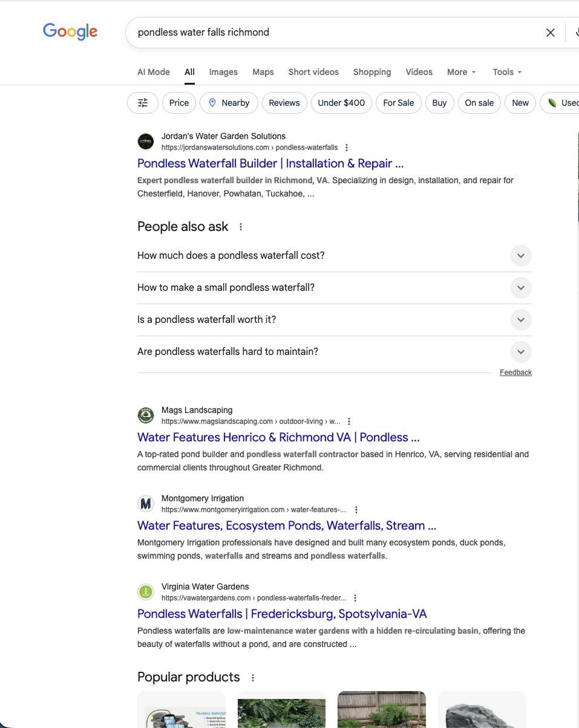Apply the Reviews filter chip
This screenshot has width=579, height=728.
284,103
